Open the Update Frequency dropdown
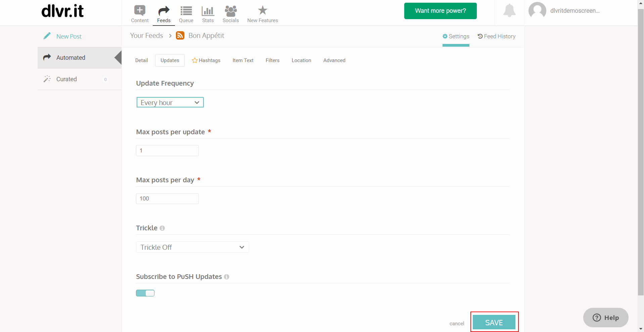 [x=170, y=102]
